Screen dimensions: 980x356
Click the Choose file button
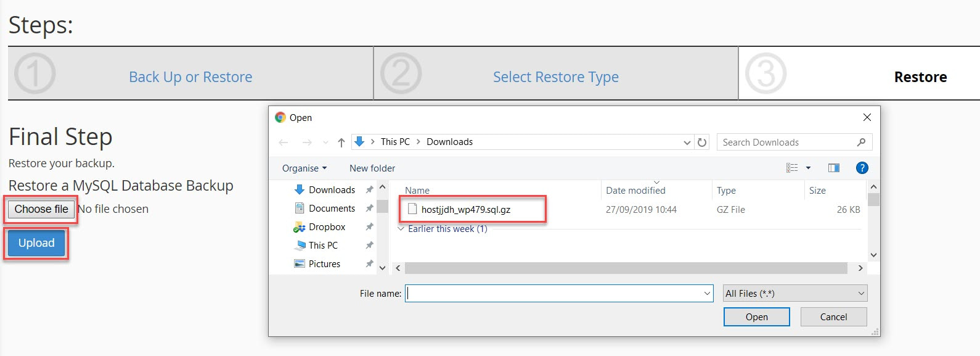41,209
